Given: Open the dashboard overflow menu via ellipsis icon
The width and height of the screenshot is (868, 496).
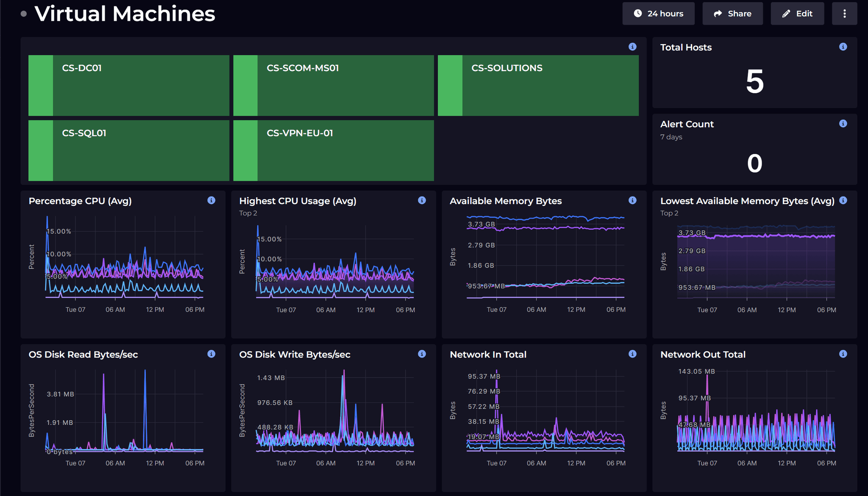Looking at the screenshot, I should [844, 13].
